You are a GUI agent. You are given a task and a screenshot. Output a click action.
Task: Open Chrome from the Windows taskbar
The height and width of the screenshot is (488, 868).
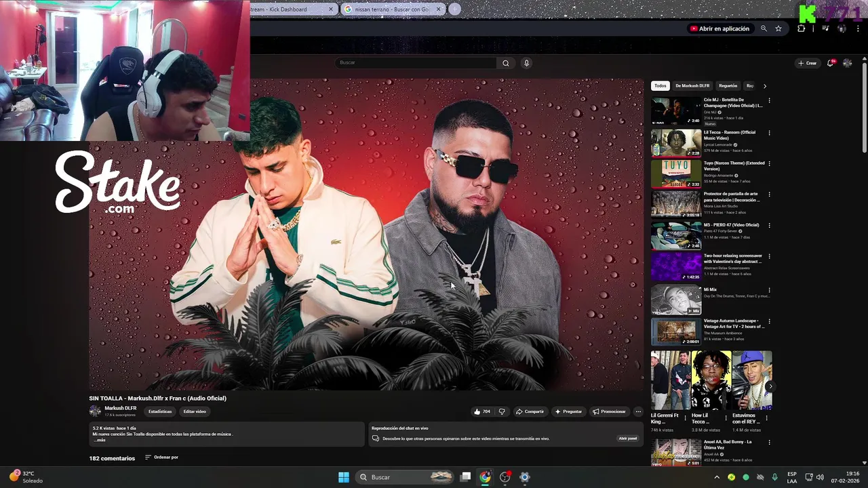coord(485,477)
